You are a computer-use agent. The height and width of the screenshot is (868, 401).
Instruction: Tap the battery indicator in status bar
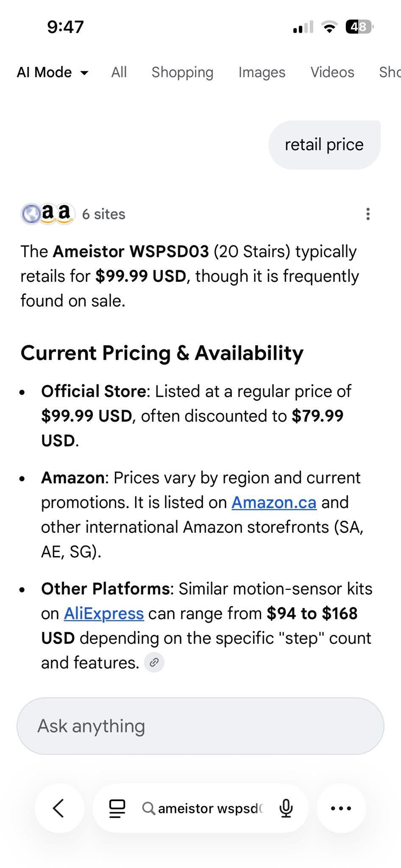[359, 27]
